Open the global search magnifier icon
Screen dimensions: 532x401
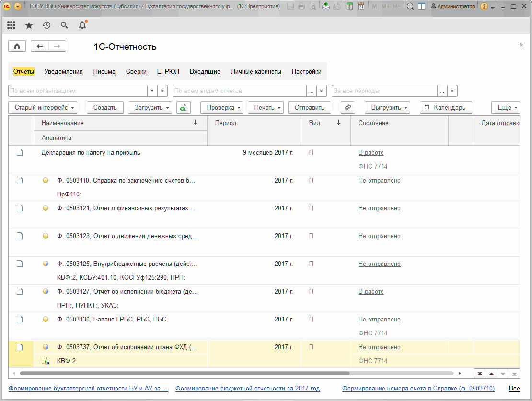pos(64,25)
